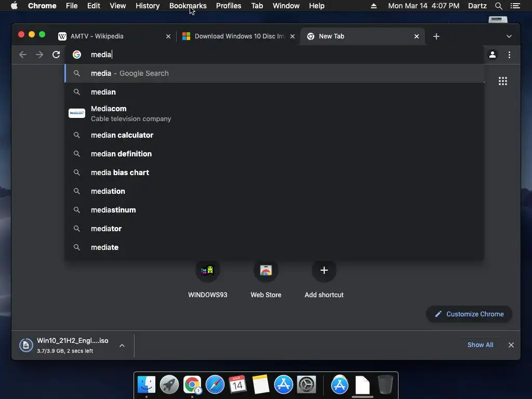Open Launchpad from the Dock
The height and width of the screenshot is (399, 532).
click(169, 384)
